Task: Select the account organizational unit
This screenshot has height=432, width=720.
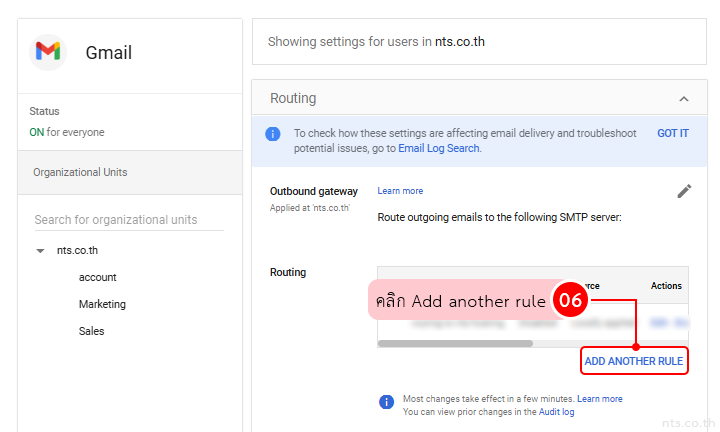Action: pyautogui.click(x=98, y=277)
